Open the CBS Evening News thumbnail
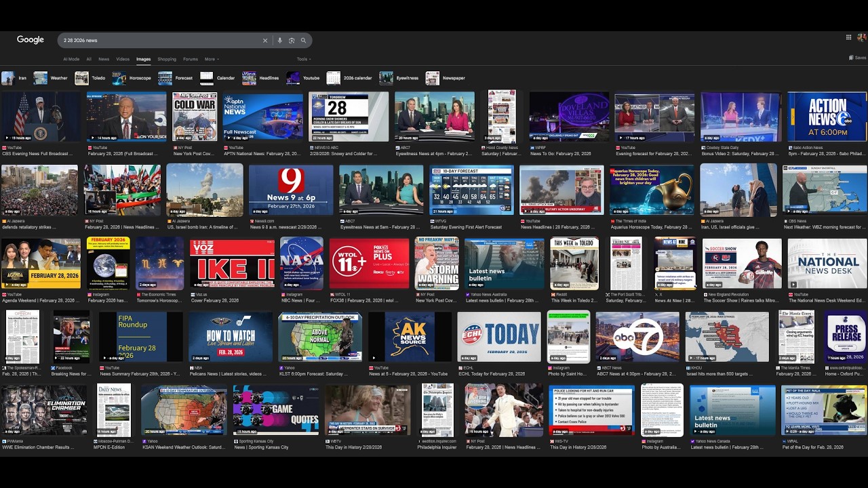Viewport: 868px width, 488px height. point(41,117)
